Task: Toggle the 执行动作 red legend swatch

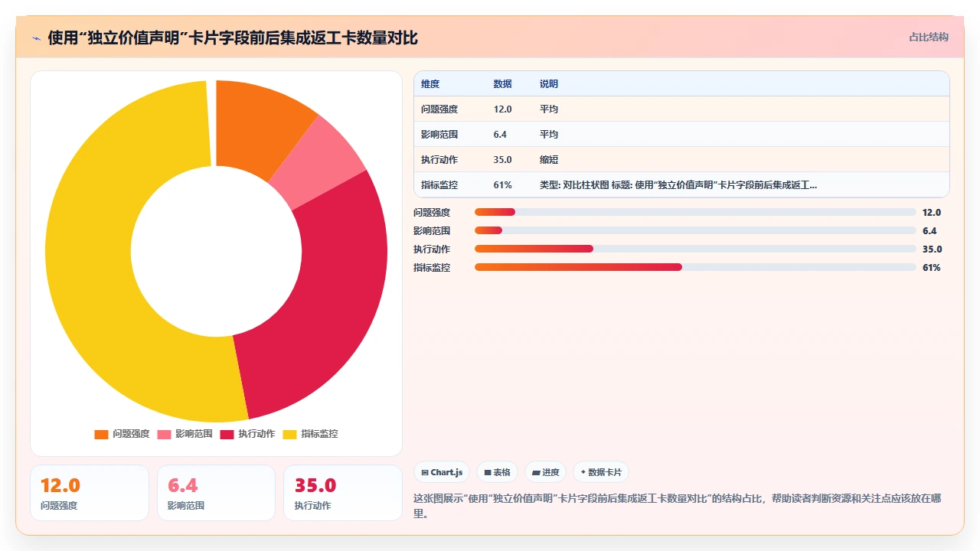Action: click(227, 434)
